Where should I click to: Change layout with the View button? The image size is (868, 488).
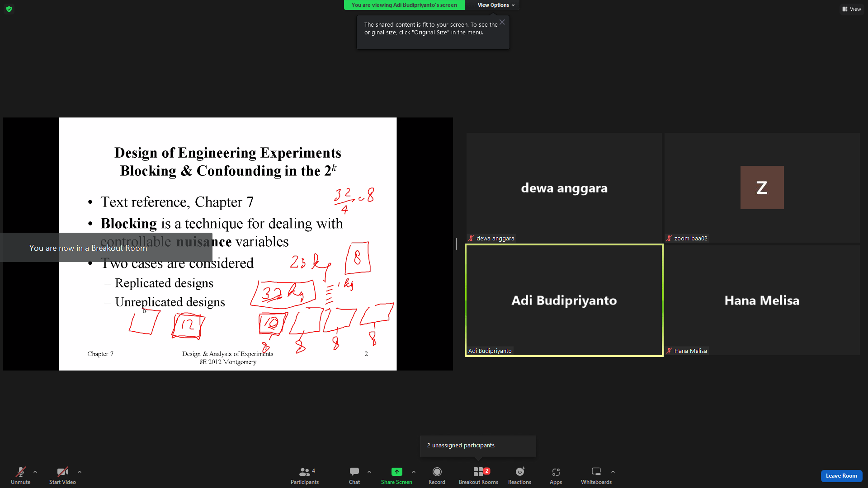(x=852, y=9)
